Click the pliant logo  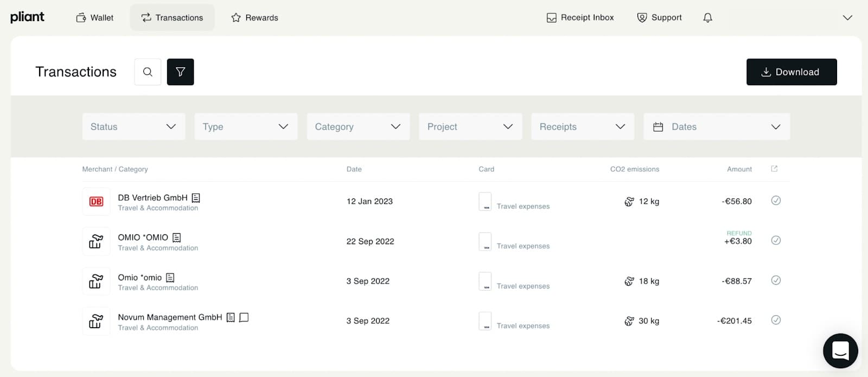[27, 17]
